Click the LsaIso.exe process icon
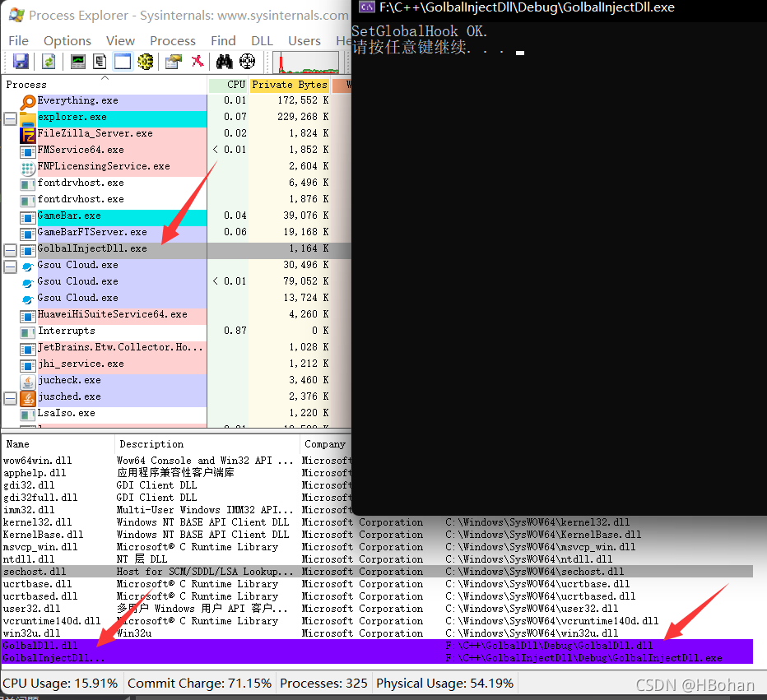 click(x=28, y=415)
